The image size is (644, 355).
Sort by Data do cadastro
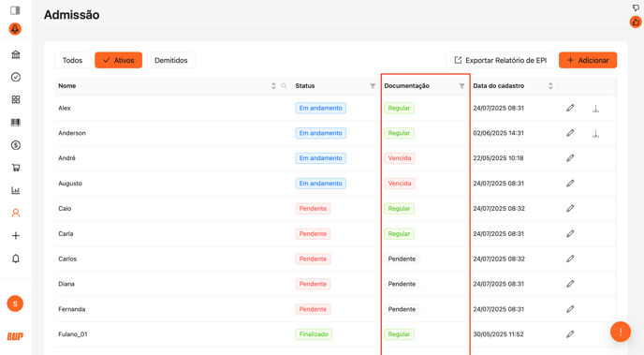550,86
